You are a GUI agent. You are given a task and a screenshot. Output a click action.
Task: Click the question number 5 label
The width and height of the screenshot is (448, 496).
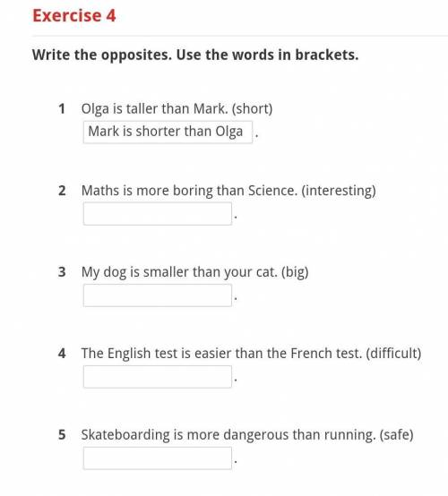[62, 434]
